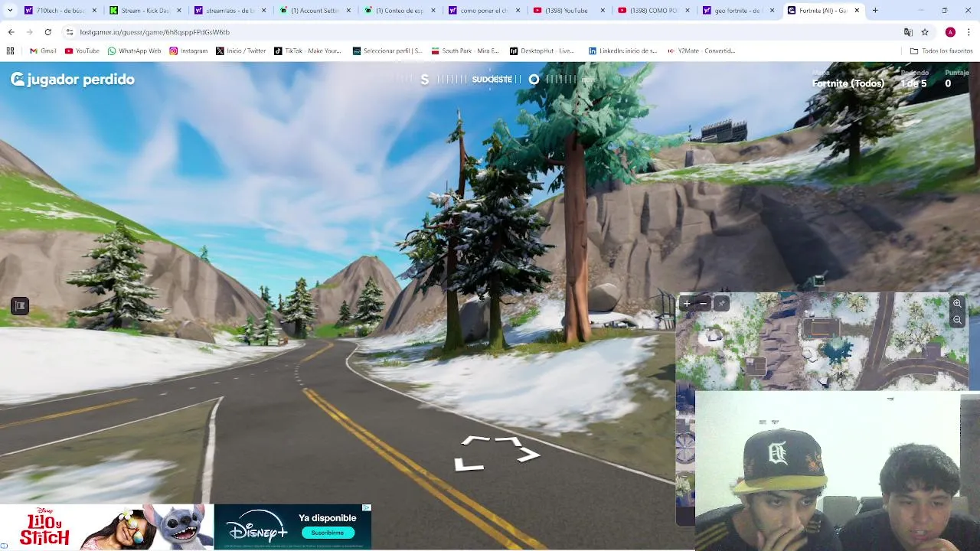Screen dimensions: 980x551
Task: Open the LinkedIn bookmark
Action: coord(622,51)
